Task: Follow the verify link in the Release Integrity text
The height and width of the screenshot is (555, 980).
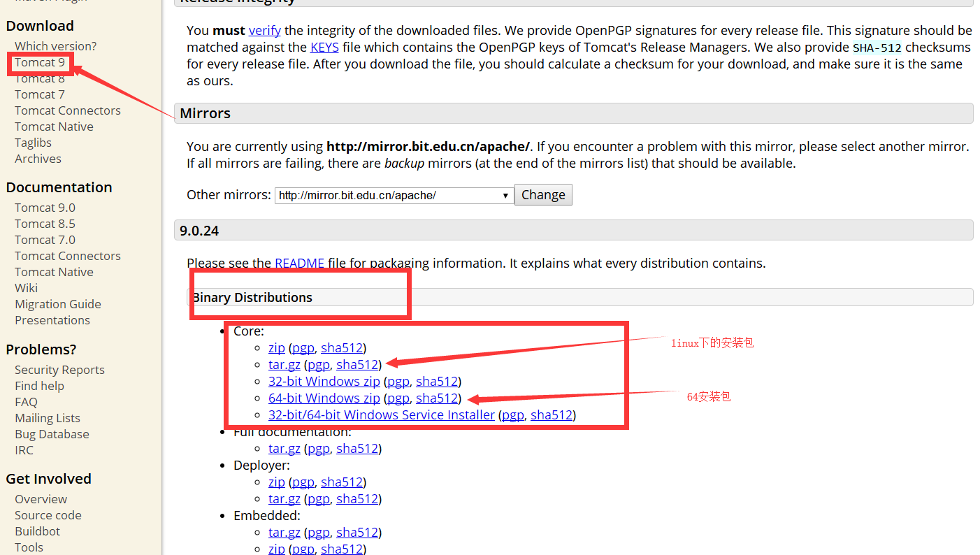Action: click(x=265, y=30)
